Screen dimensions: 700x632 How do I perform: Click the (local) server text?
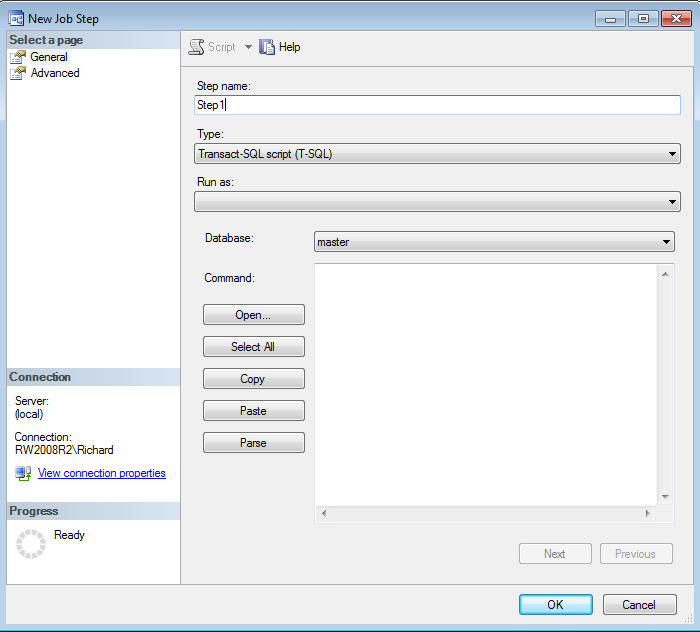pyautogui.click(x=29, y=414)
